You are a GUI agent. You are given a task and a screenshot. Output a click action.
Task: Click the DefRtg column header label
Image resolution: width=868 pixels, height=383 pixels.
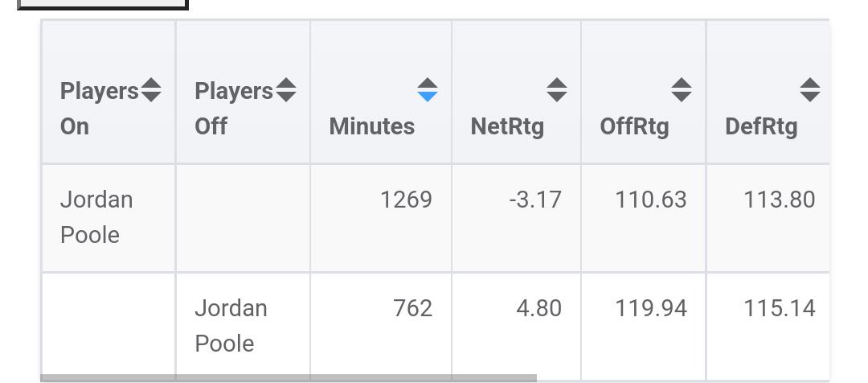[761, 127]
